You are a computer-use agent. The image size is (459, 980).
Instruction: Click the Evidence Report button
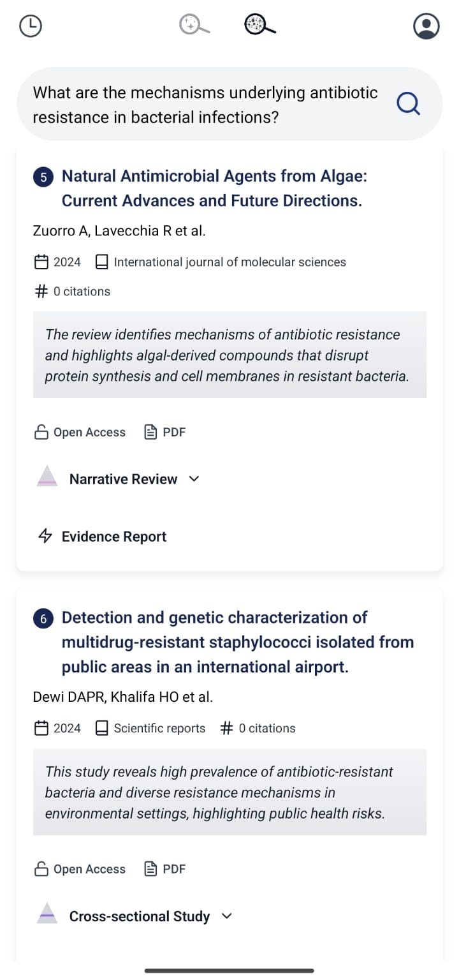102,537
